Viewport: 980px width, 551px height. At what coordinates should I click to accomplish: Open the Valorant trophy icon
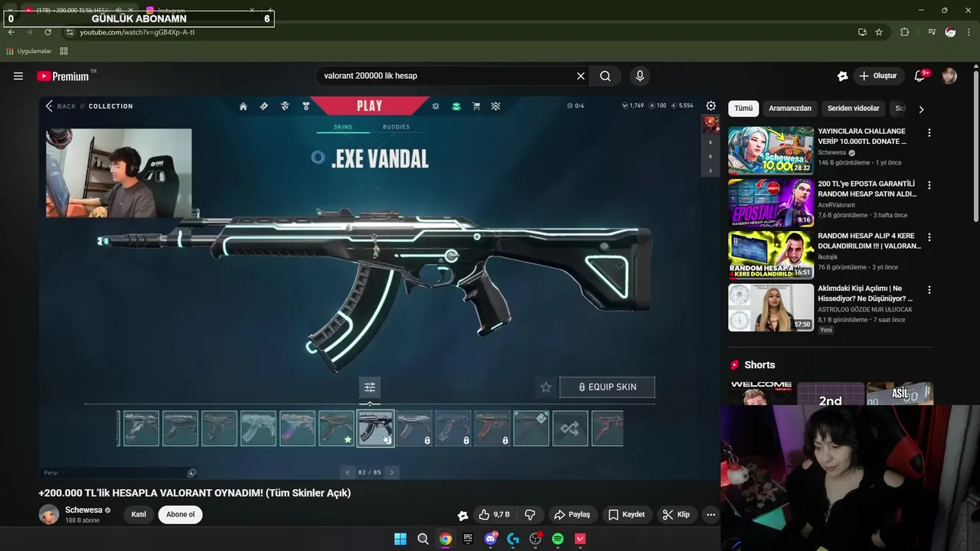pos(306,106)
